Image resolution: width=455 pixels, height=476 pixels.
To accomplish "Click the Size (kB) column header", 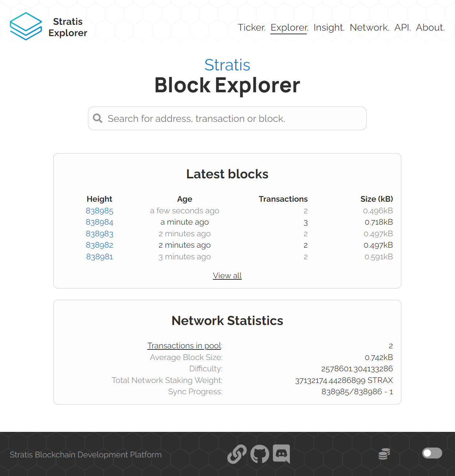I will click(x=377, y=199).
